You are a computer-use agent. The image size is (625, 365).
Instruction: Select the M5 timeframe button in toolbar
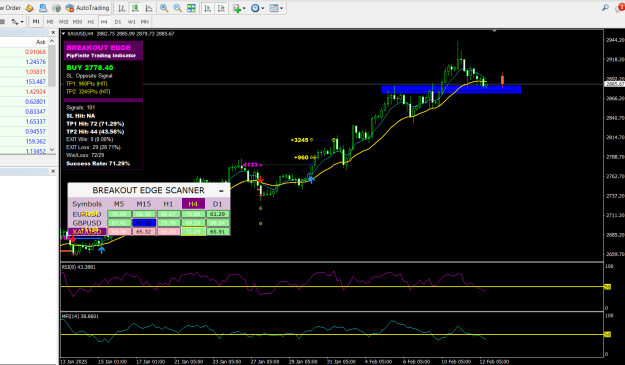[x=50, y=22]
